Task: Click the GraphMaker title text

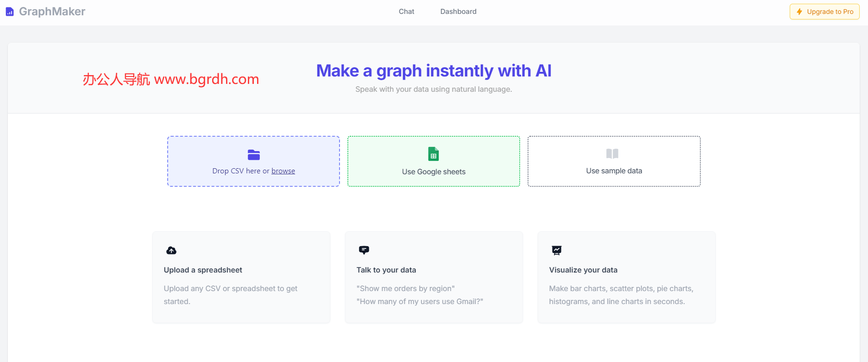Action: [x=52, y=11]
